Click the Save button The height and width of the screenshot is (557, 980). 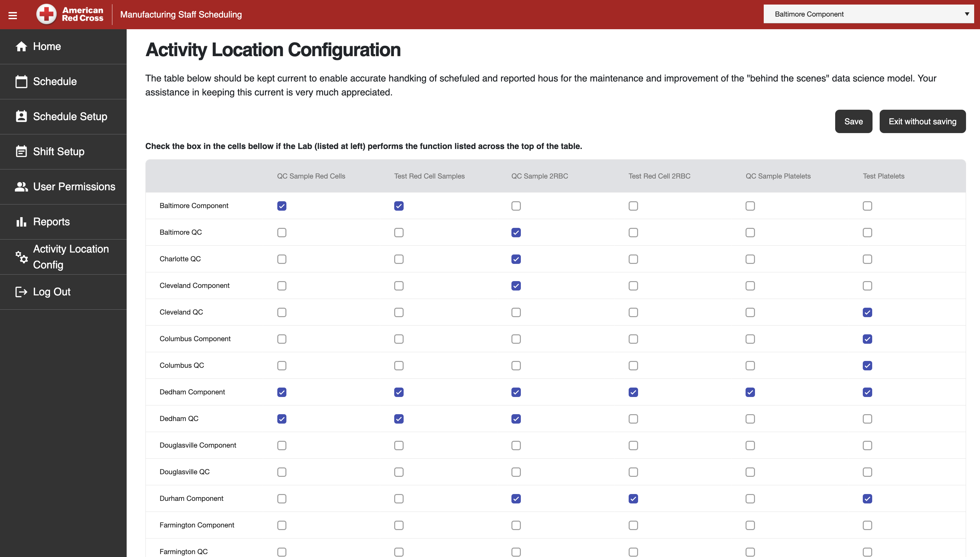tap(854, 121)
